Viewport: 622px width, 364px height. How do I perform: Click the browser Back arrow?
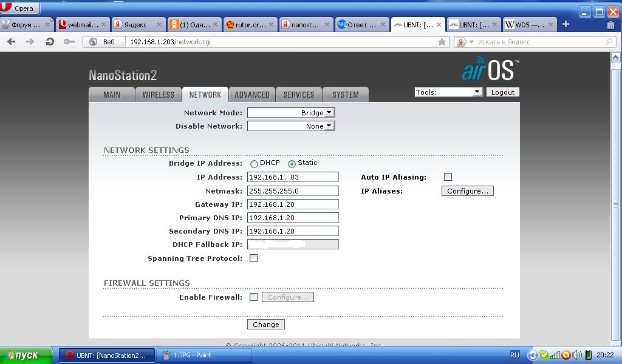[x=11, y=42]
